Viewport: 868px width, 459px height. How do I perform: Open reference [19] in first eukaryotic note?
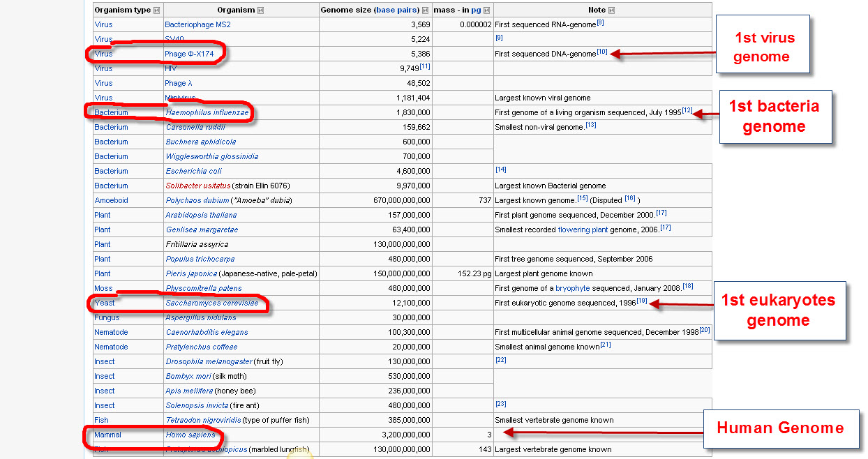click(642, 301)
